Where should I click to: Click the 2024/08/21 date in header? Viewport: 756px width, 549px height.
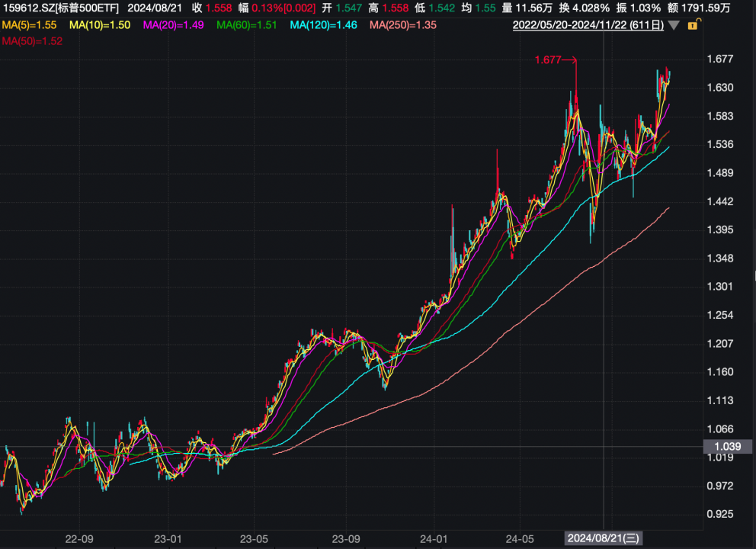[x=155, y=8]
